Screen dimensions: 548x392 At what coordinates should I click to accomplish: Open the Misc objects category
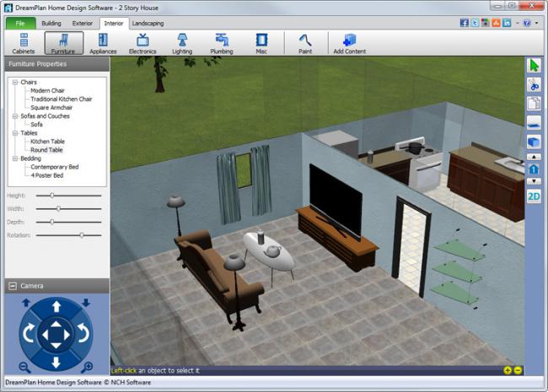(x=261, y=43)
